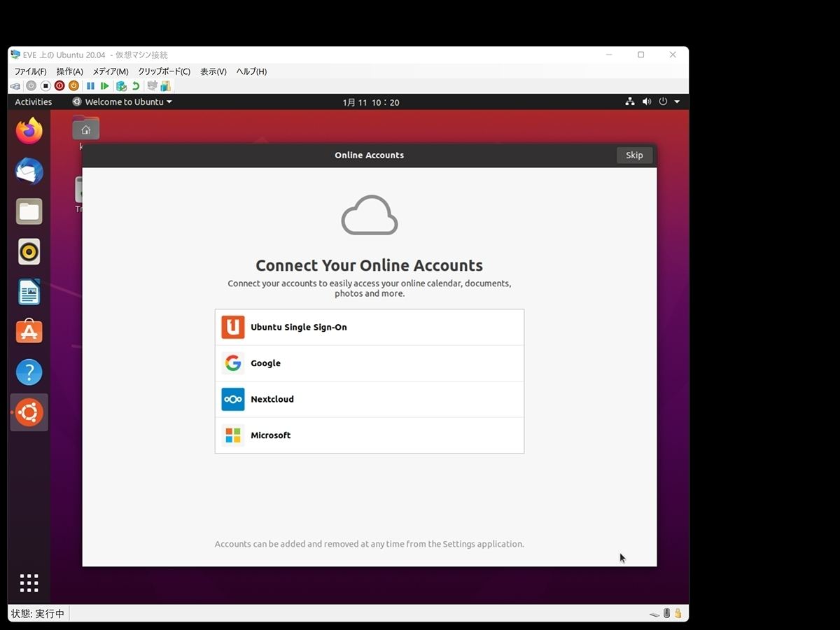Click the Connect Your Online Accounts heading
Image resolution: width=840 pixels, height=630 pixels.
click(370, 265)
